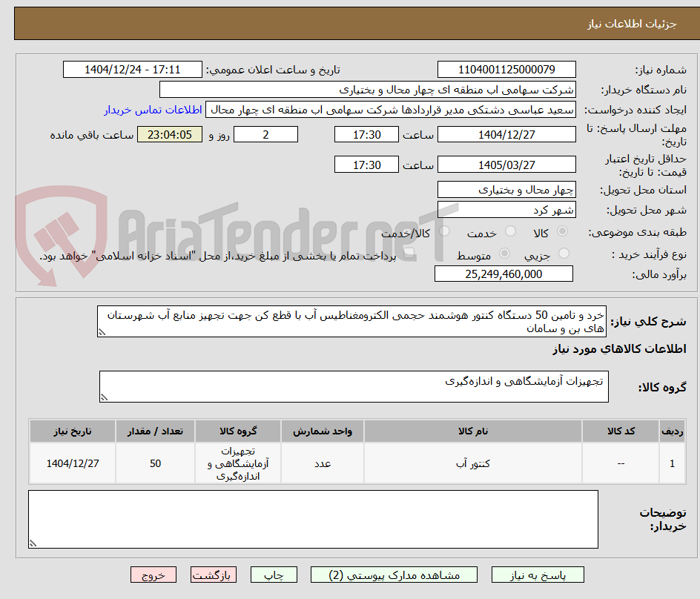Open اطلاعات تماس خریدار link
The height and width of the screenshot is (599, 700).
[153, 110]
